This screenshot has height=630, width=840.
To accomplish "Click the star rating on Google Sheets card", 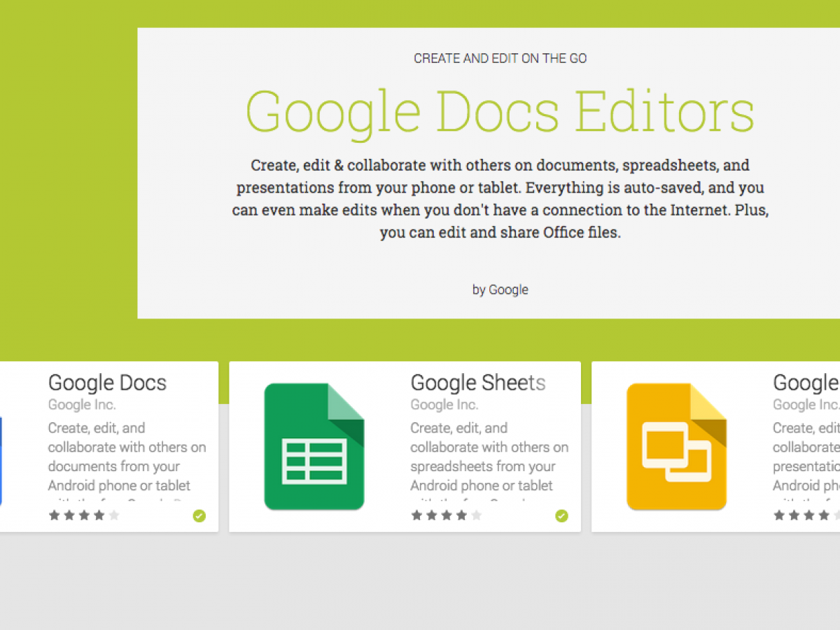I will click(x=447, y=516).
